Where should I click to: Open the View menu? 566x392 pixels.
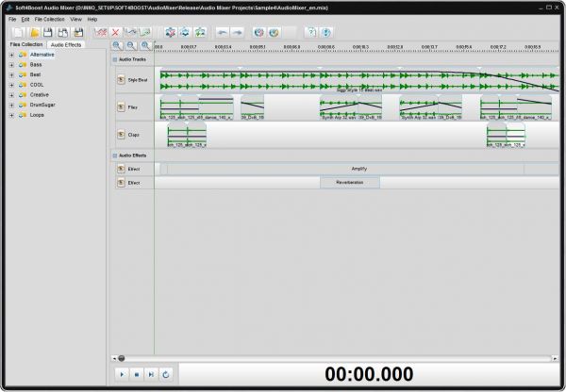[x=75, y=19]
